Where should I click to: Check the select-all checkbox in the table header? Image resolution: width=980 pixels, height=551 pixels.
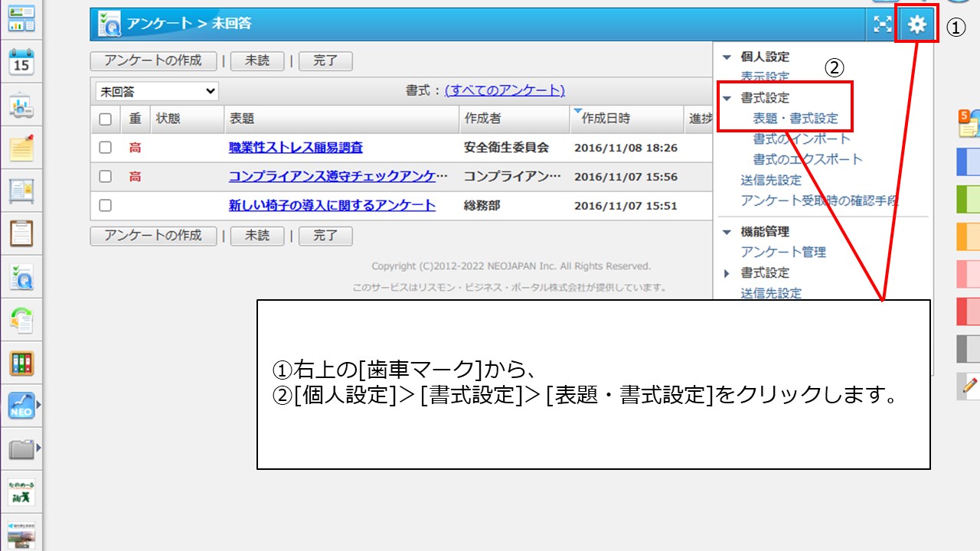[105, 119]
